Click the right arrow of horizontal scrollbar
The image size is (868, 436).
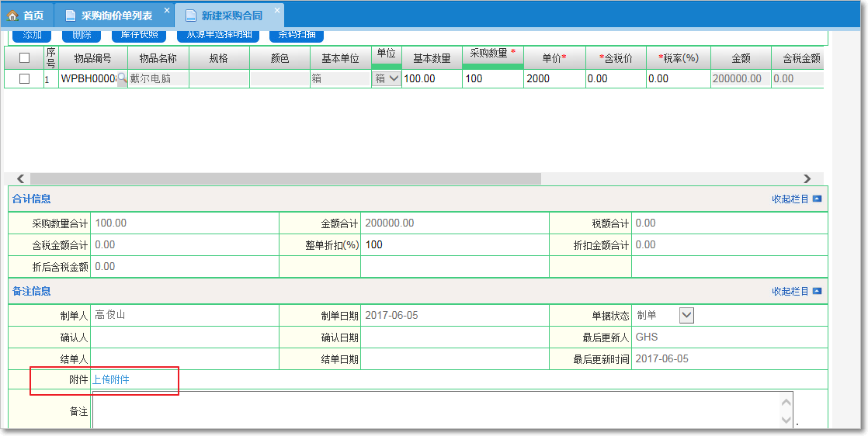[x=807, y=179]
